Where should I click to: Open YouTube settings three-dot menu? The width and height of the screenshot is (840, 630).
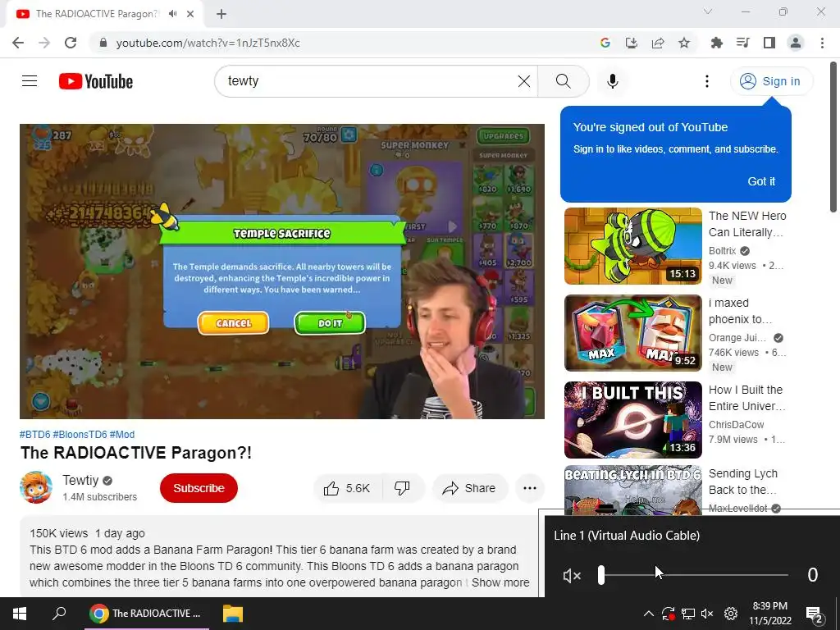tap(707, 81)
